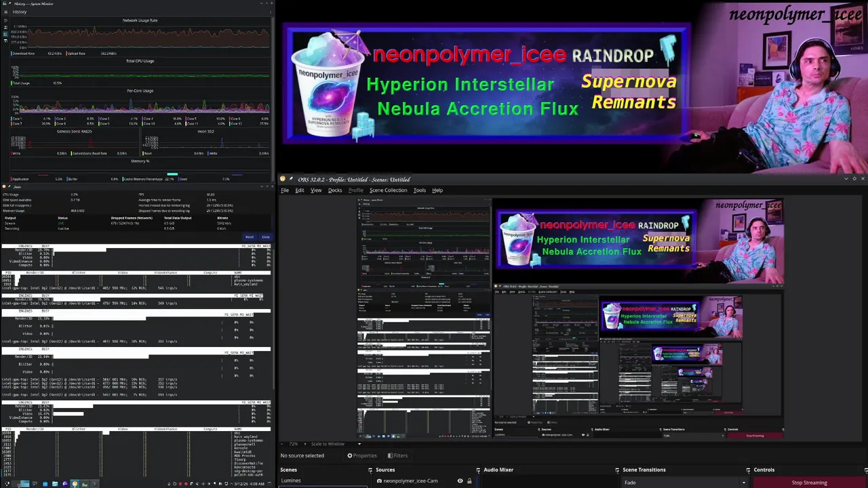Float the Scenes dock using its header icon
The width and height of the screenshot is (868, 488).
point(370,470)
